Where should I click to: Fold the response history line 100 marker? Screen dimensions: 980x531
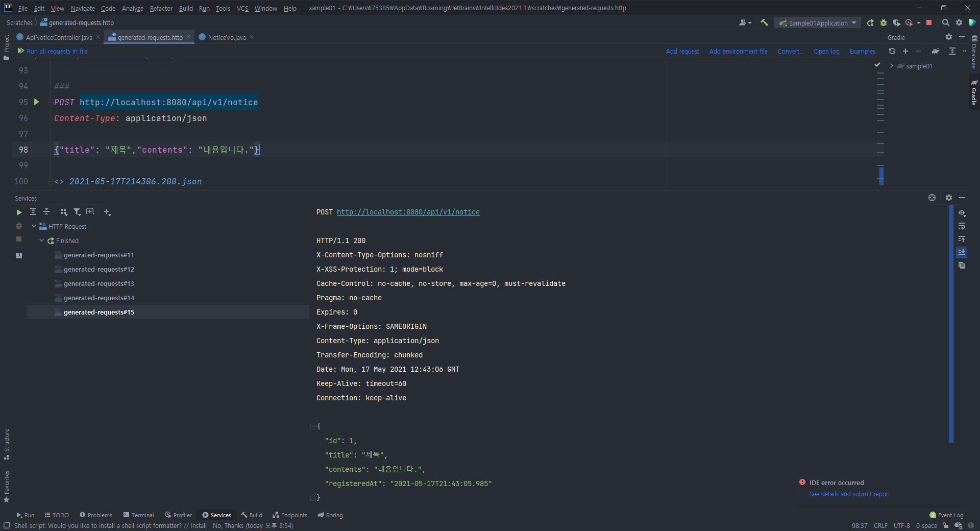[x=50, y=181]
